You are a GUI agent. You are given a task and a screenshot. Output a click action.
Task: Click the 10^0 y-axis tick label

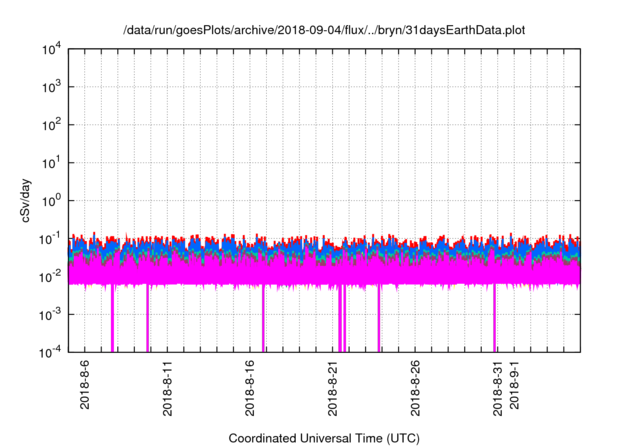coord(51,201)
